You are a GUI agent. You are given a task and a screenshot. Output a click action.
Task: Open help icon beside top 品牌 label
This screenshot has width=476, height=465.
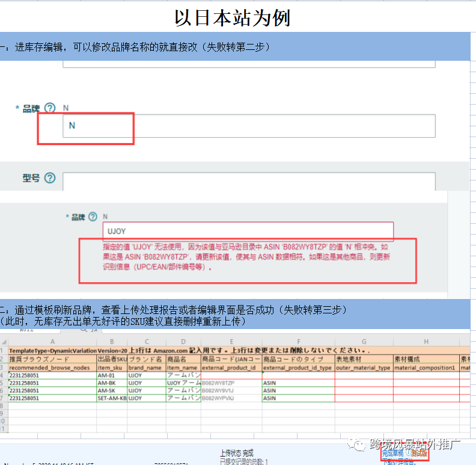pyautogui.click(x=50, y=108)
